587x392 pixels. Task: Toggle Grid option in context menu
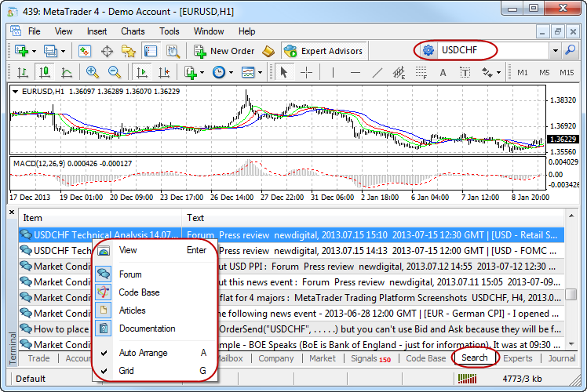[126, 370]
